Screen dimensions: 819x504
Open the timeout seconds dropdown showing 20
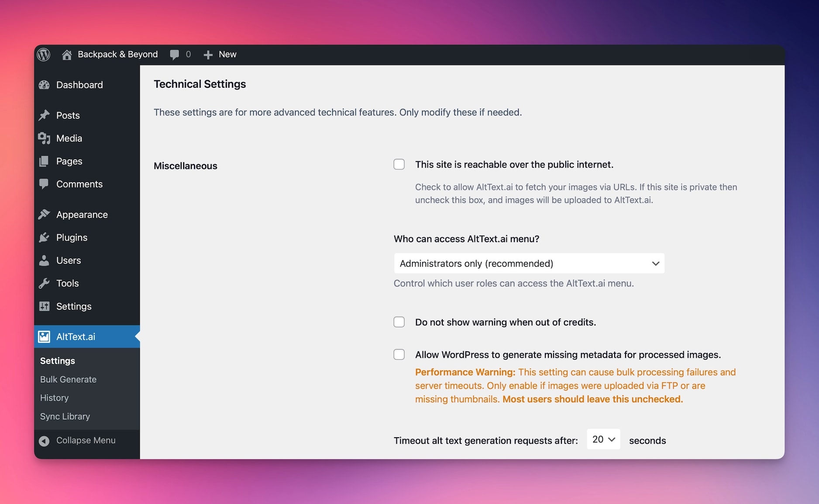click(x=603, y=439)
